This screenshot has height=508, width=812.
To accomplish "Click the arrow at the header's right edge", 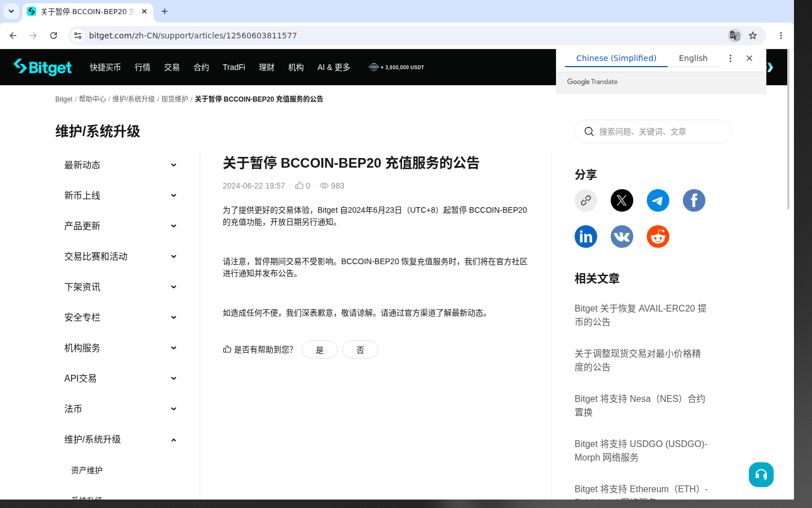I will (x=770, y=67).
